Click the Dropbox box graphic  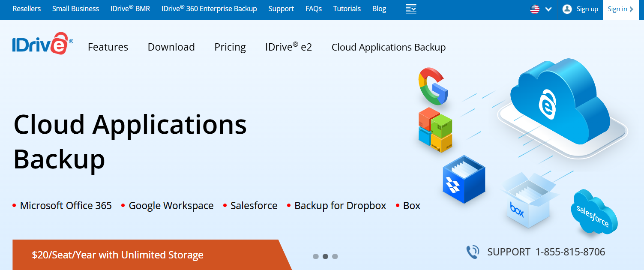pos(464,180)
